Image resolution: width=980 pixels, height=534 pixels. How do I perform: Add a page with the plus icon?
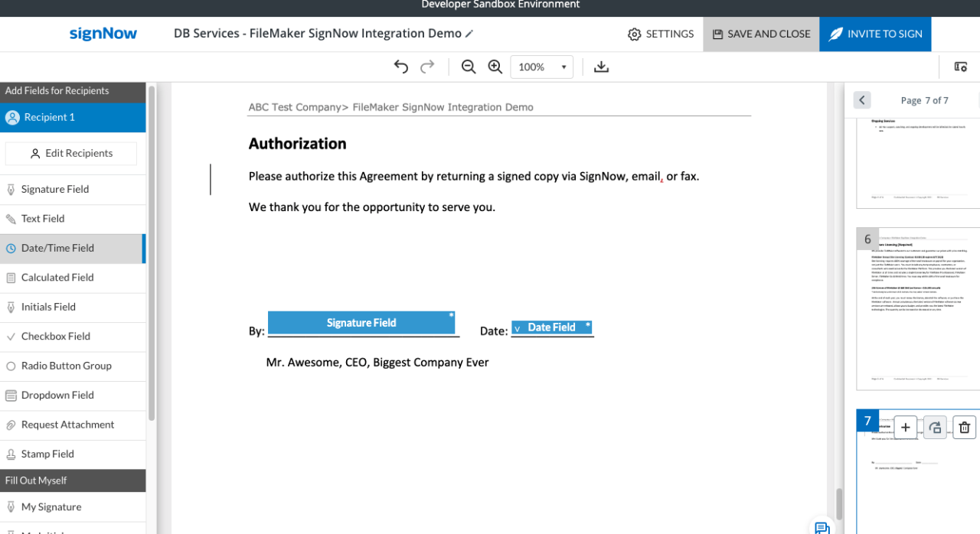point(905,428)
